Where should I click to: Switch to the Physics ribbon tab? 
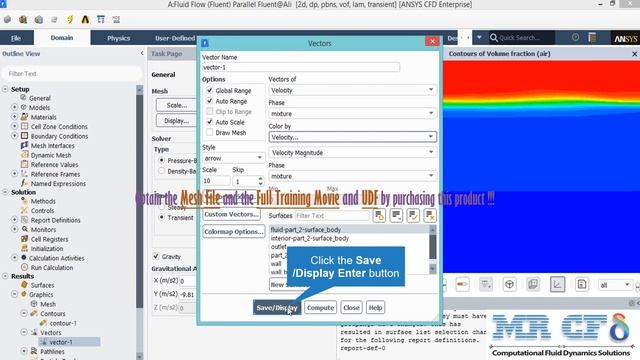click(119, 38)
